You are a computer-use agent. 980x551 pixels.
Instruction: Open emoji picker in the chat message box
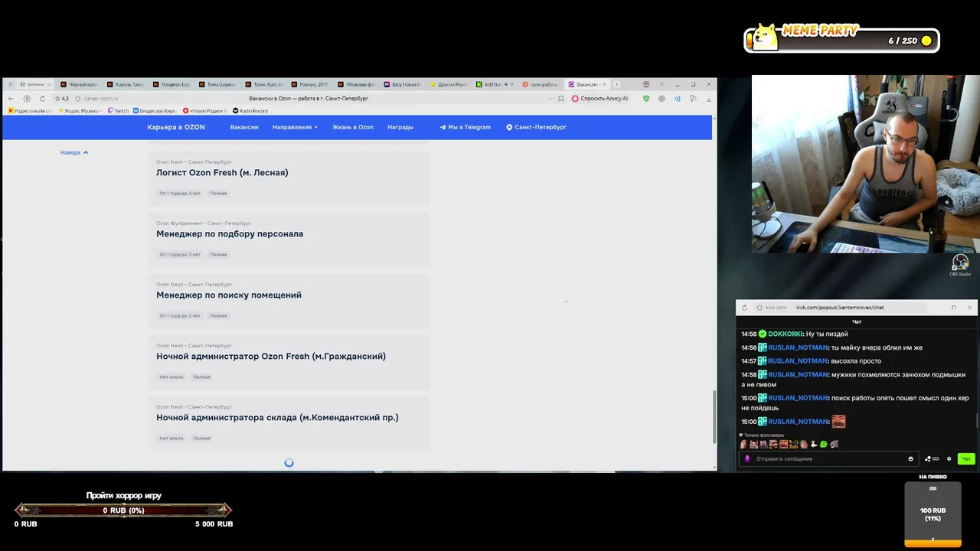910,459
